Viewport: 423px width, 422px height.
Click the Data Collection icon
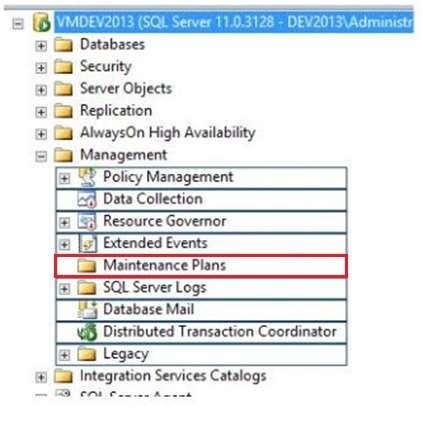click(87, 199)
